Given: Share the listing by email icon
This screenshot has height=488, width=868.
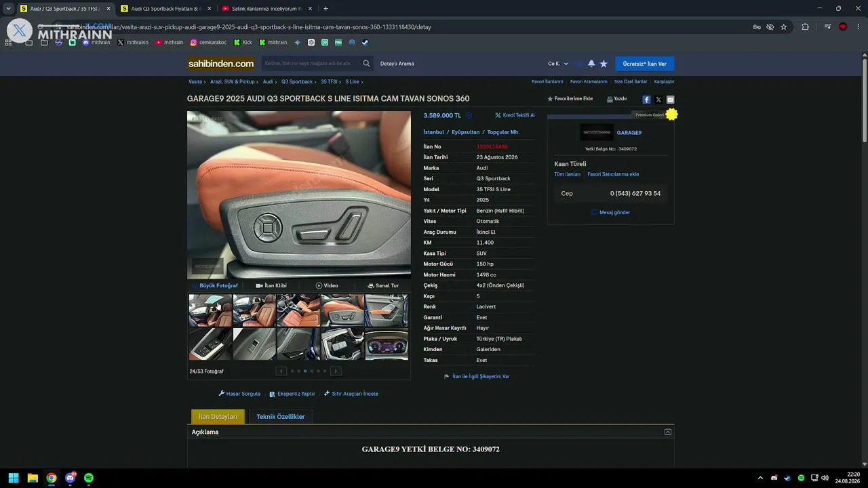Looking at the screenshot, I should (671, 100).
